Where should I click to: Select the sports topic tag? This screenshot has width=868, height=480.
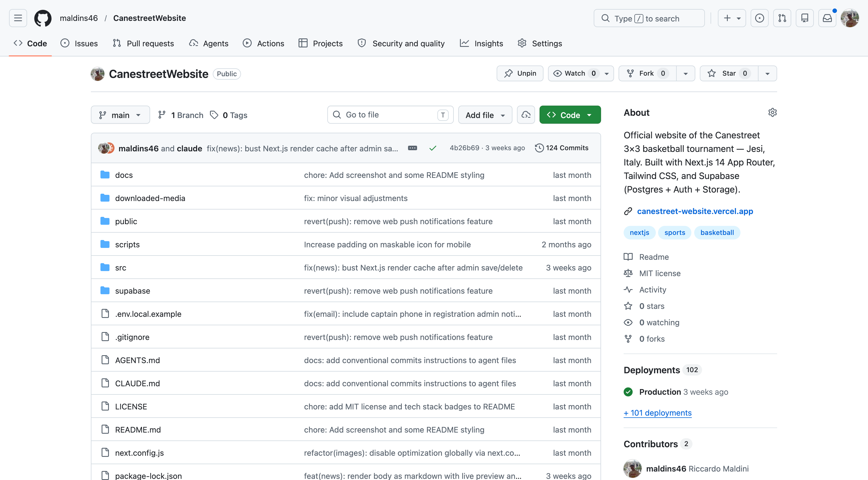click(675, 233)
